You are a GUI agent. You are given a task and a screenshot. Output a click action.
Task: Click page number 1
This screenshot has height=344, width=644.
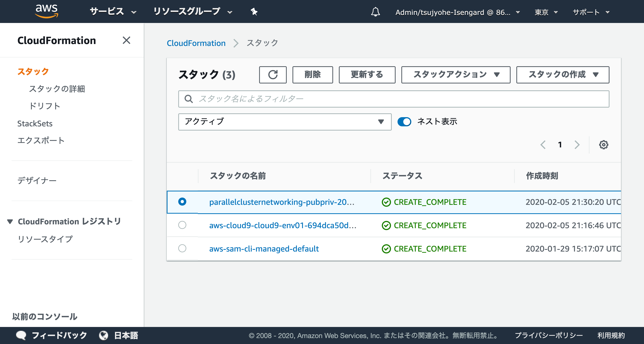tap(560, 145)
